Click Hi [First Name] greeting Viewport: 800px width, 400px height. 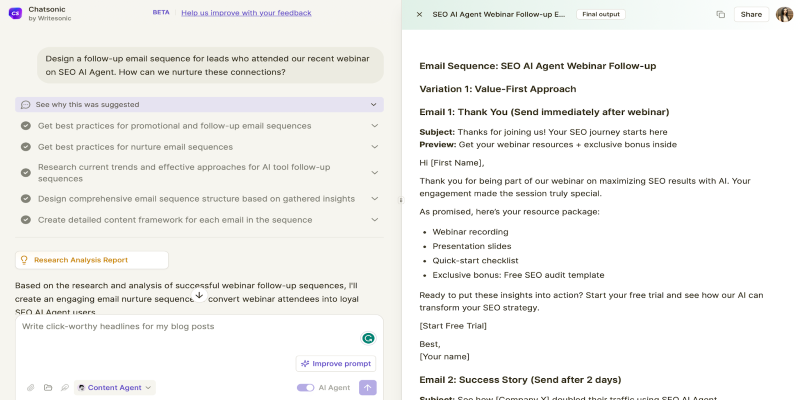pos(451,163)
